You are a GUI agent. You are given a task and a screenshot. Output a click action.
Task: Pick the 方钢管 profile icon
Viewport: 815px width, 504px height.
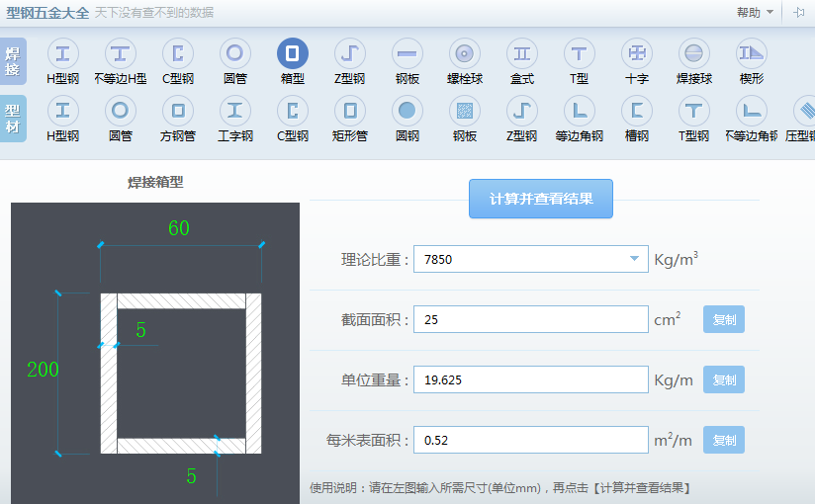[178, 111]
